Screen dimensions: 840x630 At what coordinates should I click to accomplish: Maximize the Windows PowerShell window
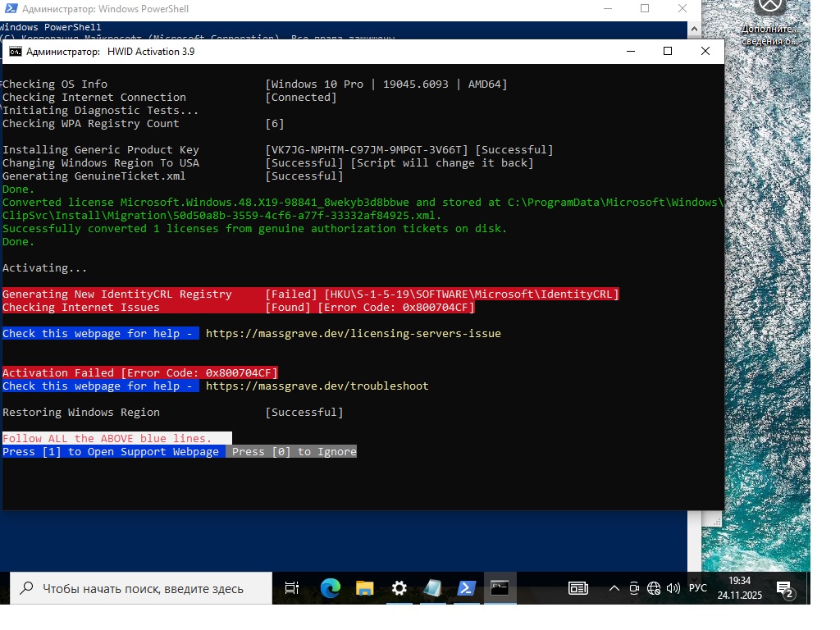pos(645,8)
